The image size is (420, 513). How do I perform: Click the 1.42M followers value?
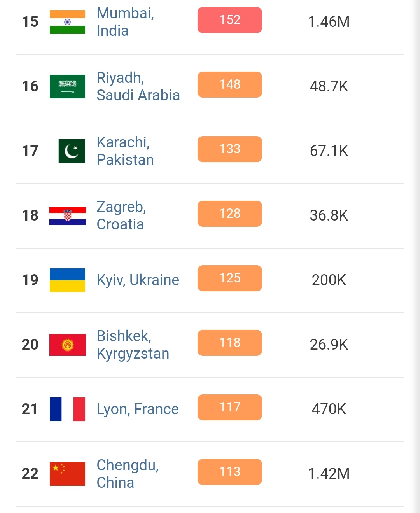tap(329, 474)
